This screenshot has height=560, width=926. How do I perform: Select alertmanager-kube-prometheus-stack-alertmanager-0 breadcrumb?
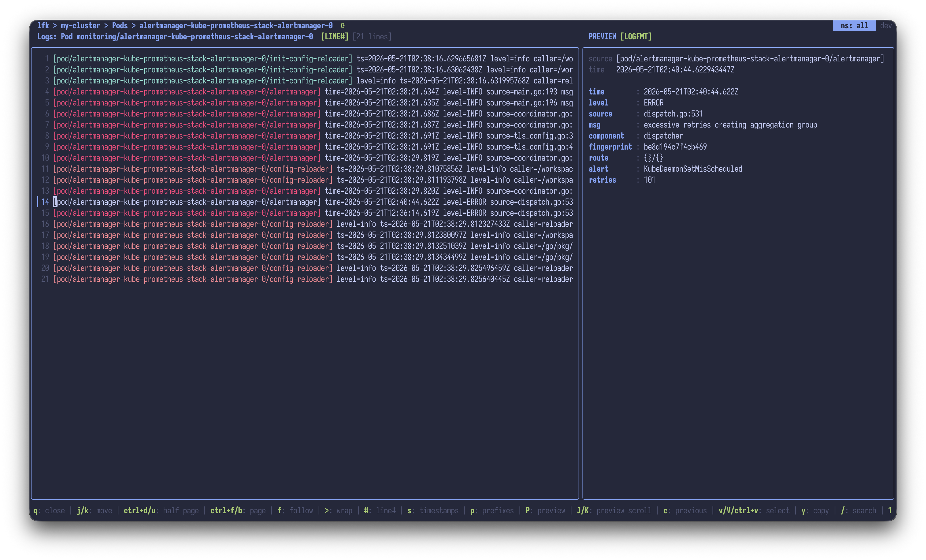pyautogui.click(x=236, y=25)
